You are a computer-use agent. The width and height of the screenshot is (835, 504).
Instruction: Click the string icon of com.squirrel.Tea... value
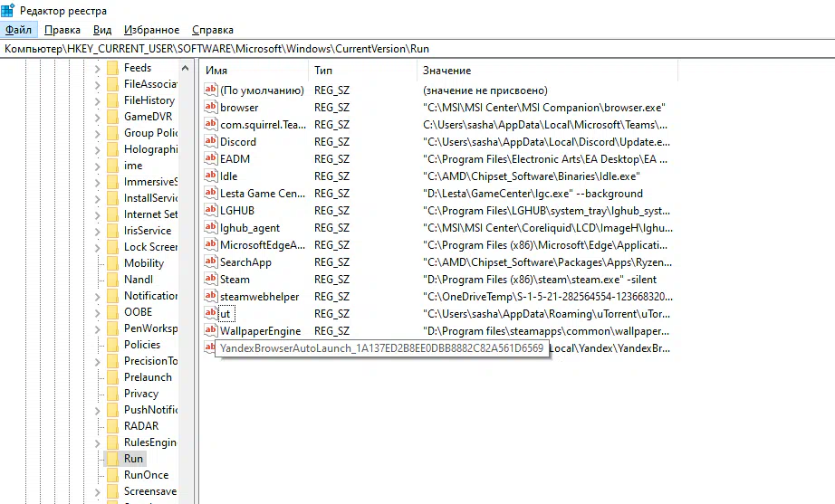(211, 123)
